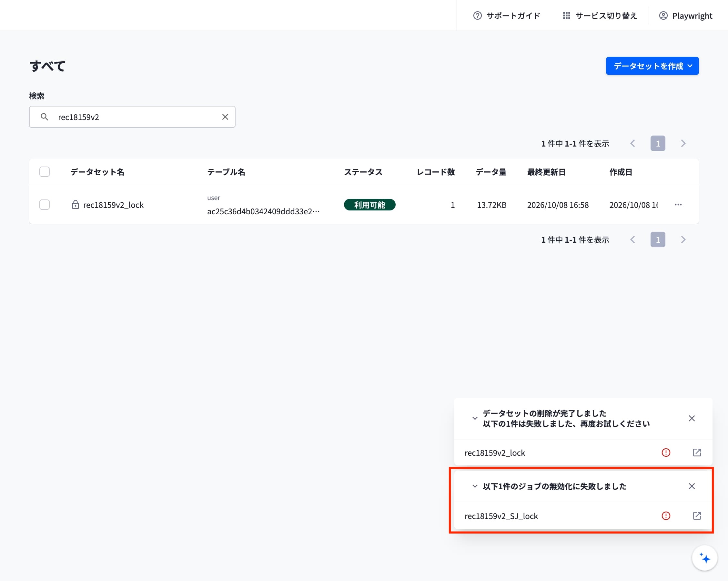Click the magnifier search icon

[x=44, y=117]
